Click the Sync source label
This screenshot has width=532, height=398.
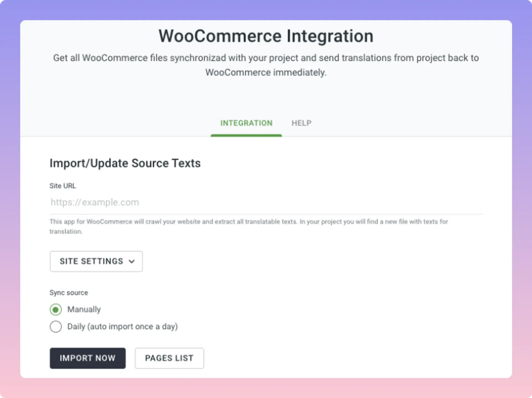69,293
